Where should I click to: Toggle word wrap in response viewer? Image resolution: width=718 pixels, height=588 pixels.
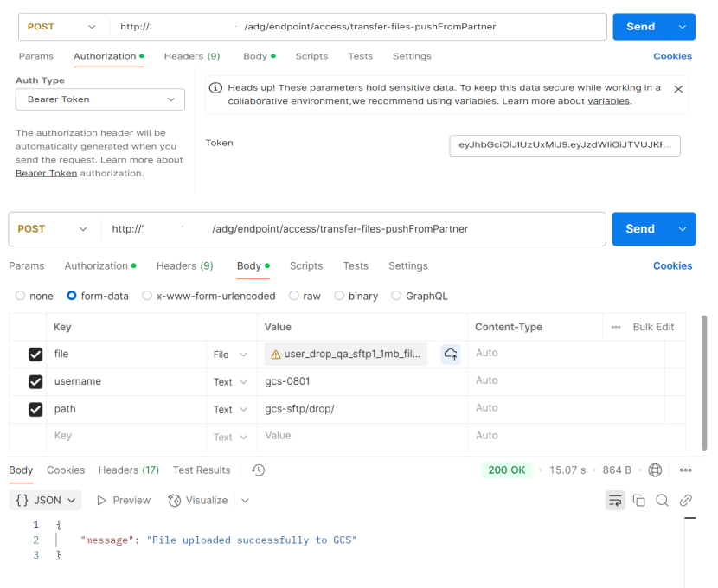pos(615,500)
